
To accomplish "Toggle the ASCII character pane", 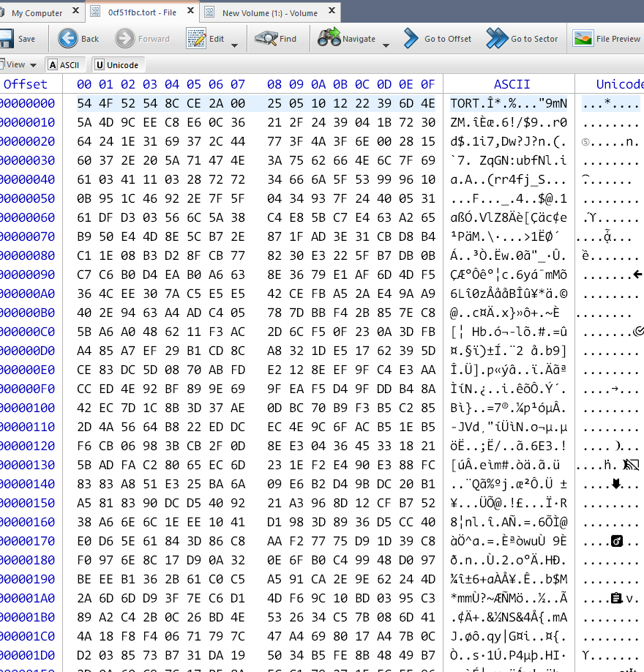I will [65, 64].
